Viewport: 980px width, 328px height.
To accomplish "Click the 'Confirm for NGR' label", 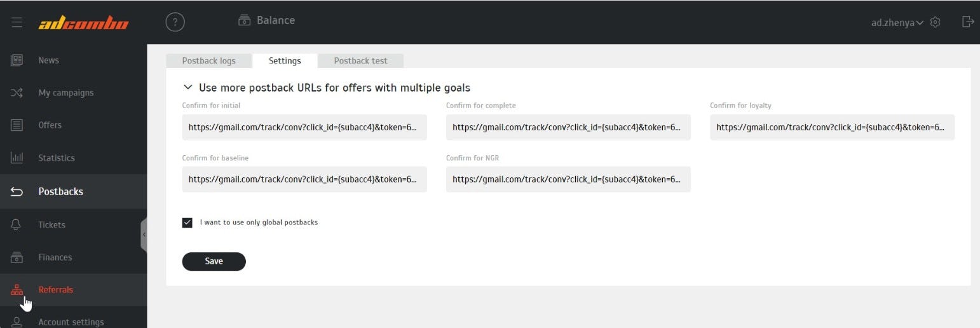I will 472,158.
